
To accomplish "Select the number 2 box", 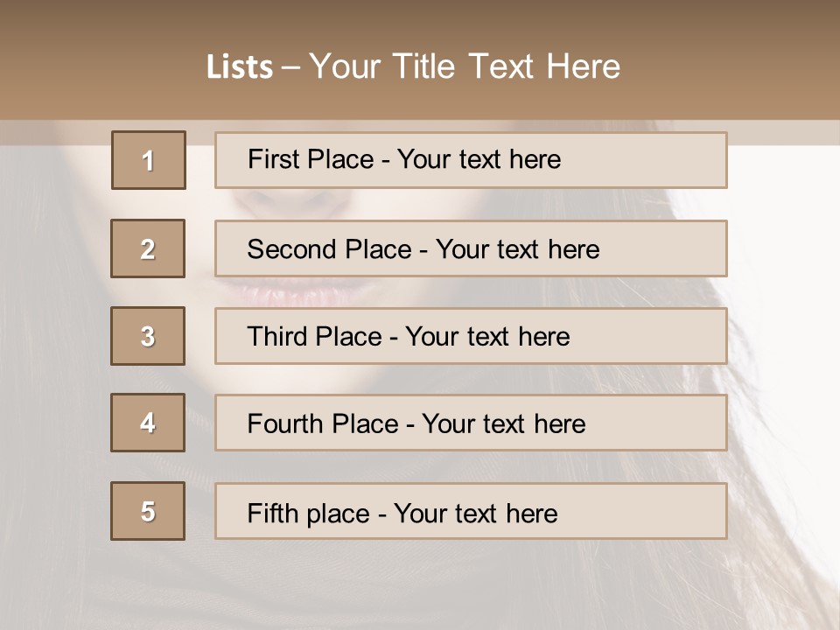I will (x=149, y=248).
